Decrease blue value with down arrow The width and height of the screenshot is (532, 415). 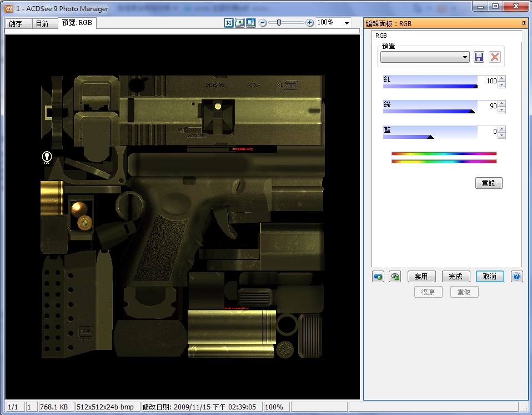[502, 136]
